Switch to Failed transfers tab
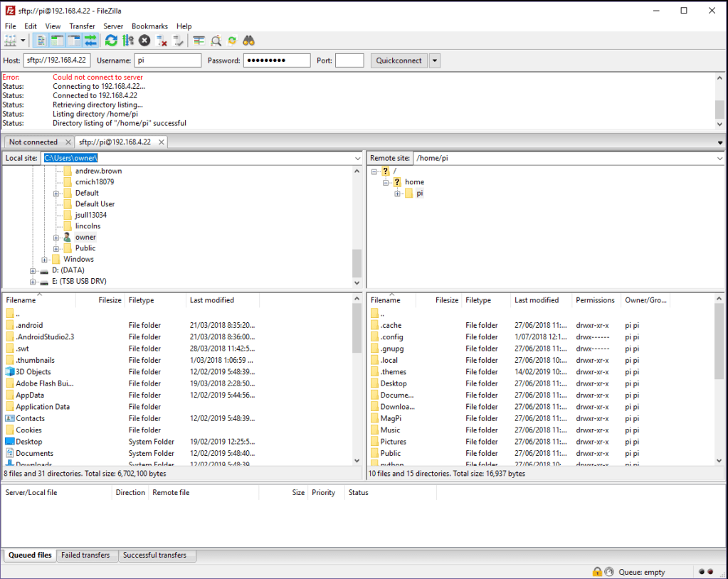 pyautogui.click(x=85, y=556)
